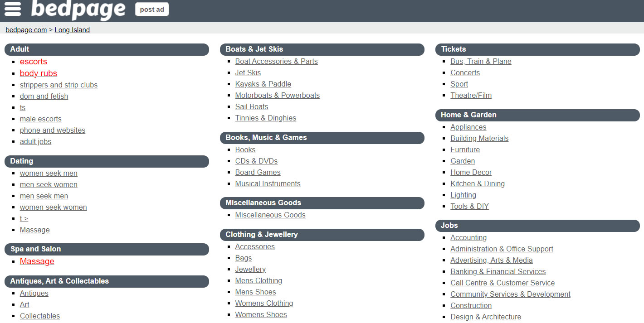This screenshot has width=644, height=323.
Task: Open Womens Shoes link
Action: pyautogui.click(x=261, y=314)
